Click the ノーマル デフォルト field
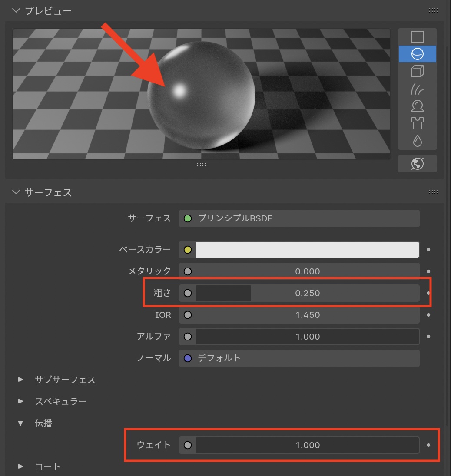 pos(299,358)
